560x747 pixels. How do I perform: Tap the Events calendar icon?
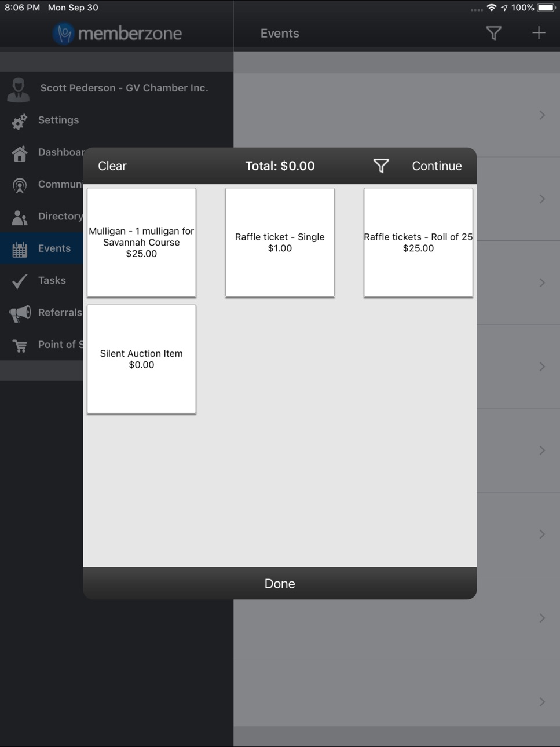coord(20,249)
